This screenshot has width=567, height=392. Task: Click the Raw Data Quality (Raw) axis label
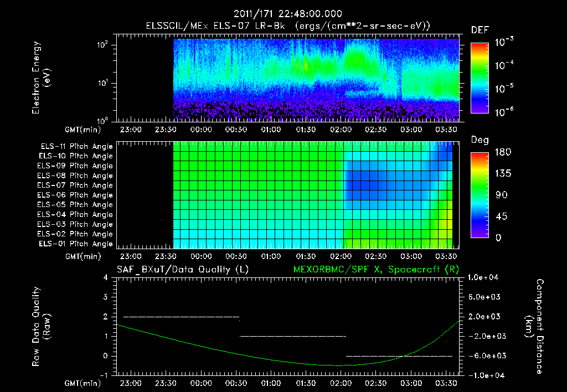[41, 327]
